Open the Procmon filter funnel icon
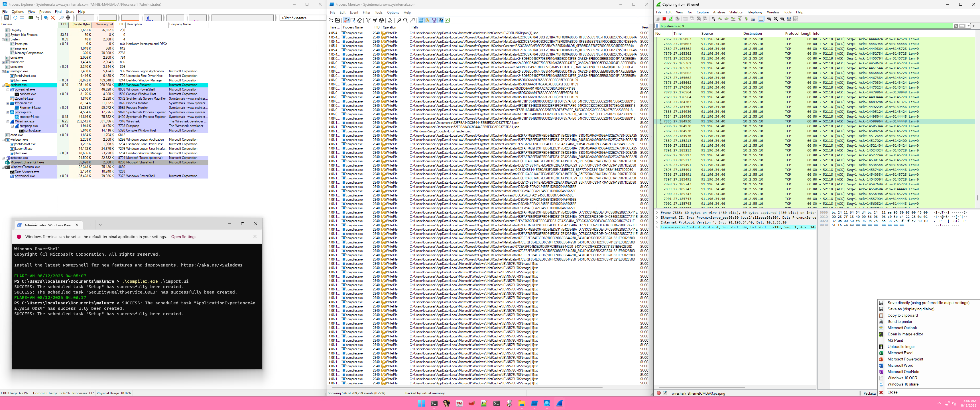980x410 pixels. pos(368,20)
